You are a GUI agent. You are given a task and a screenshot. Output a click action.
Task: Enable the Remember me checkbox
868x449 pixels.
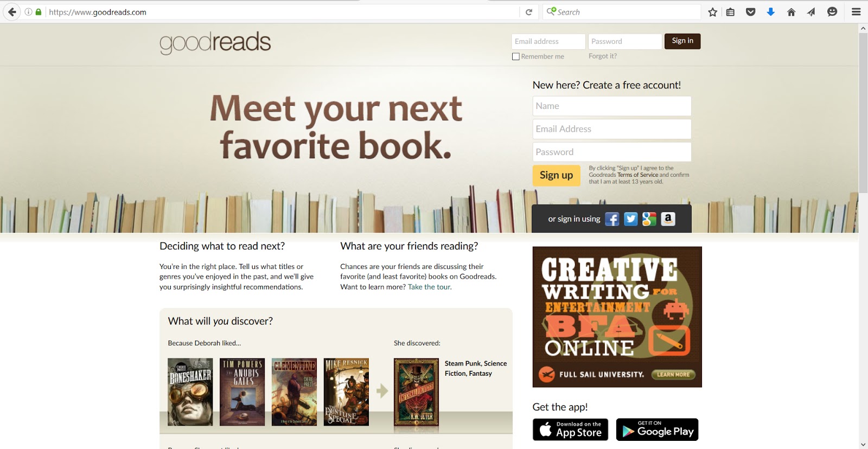(516, 56)
